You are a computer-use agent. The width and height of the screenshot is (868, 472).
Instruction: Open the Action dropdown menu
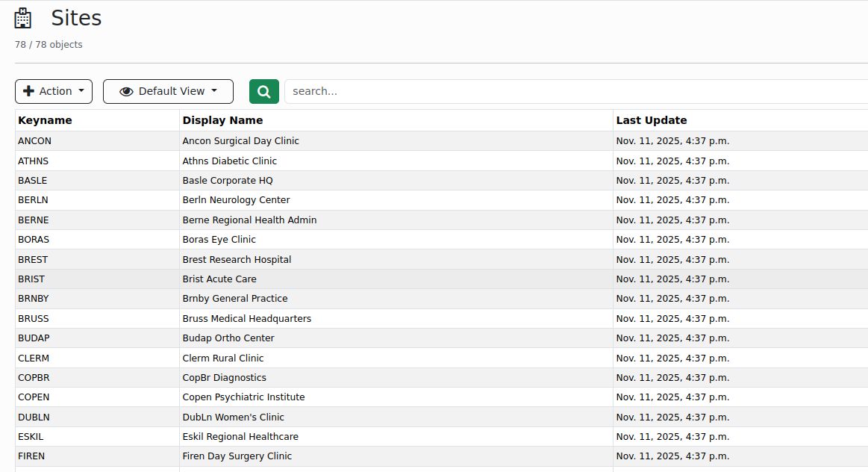pos(54,91)
